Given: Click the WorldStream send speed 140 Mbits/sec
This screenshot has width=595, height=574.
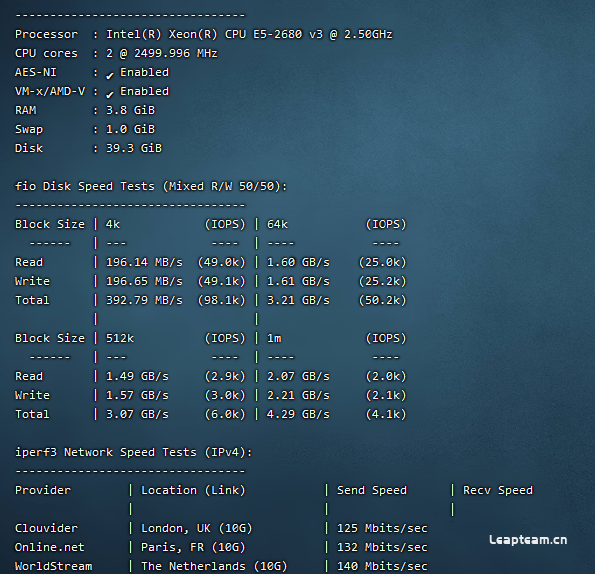Looking at the screenshot, I should 382,566.
